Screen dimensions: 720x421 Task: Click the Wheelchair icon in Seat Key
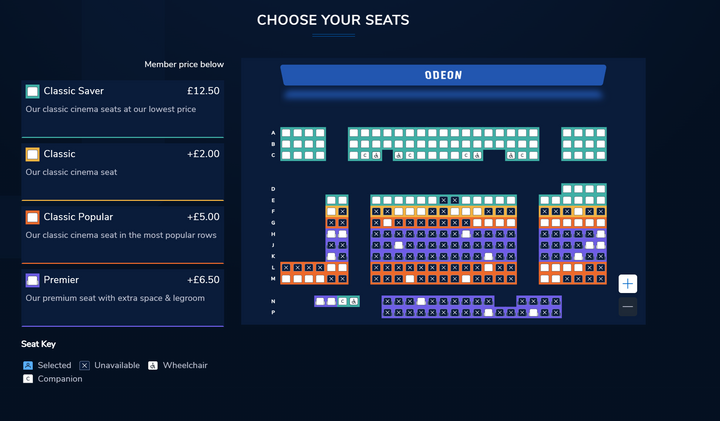[x=153, y=365]
